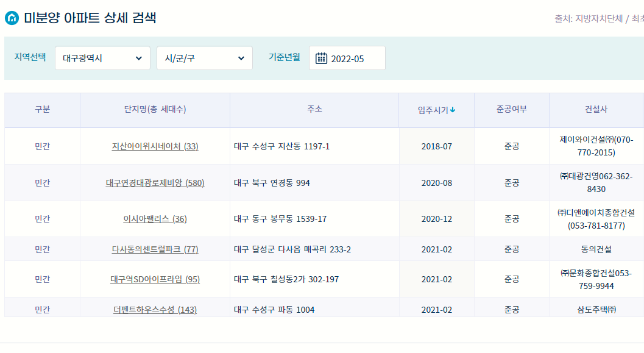This screenshot has height=353, width=644.
Task: Click builder ㈜문화종합건설 cell
Action: pyautogui.click(x=596, y=279)
